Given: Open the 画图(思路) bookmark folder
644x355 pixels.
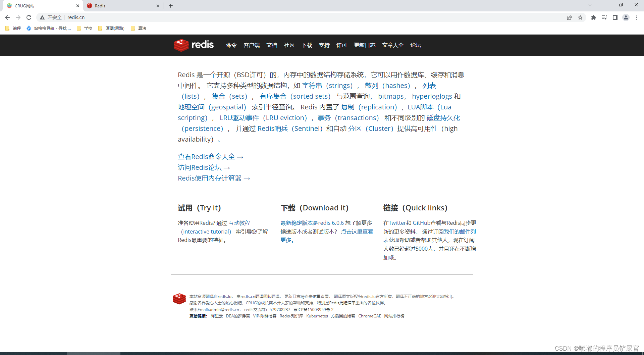Looking at the screenshot, I should (111, 29).
